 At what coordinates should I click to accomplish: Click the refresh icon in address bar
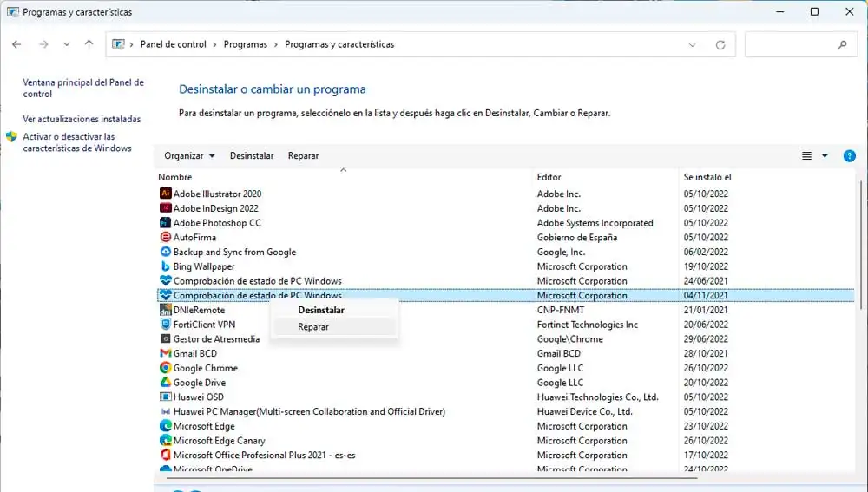click(x=720, y=45)
